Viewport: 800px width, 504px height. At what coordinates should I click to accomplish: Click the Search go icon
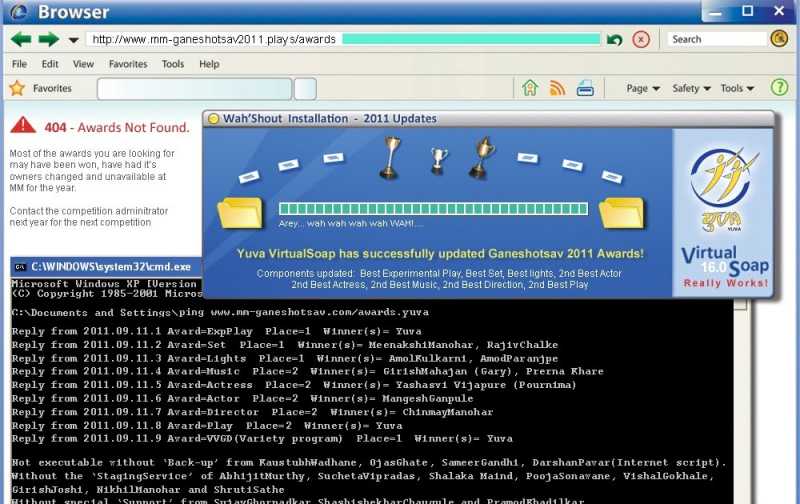point(780,39)
